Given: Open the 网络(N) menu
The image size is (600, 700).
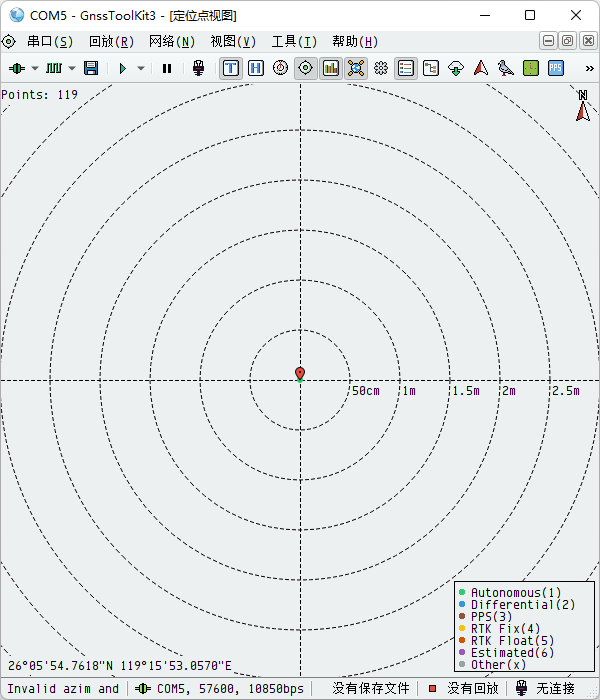Looking at the screenshot, I should tap(172, 42).
